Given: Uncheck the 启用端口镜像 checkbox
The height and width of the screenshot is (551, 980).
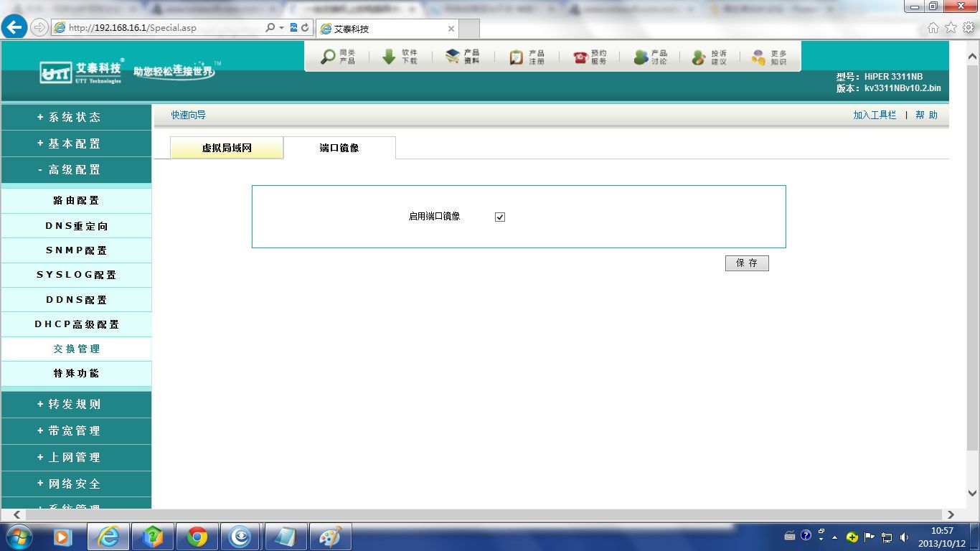Looking at the screenshot, I should coord(500,217).
